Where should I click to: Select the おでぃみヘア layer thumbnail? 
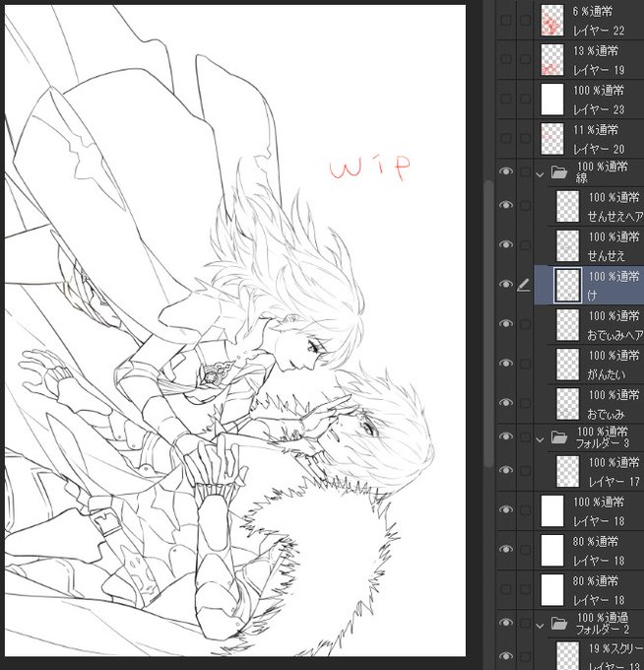pyautogui.click(x=567, y=325)
